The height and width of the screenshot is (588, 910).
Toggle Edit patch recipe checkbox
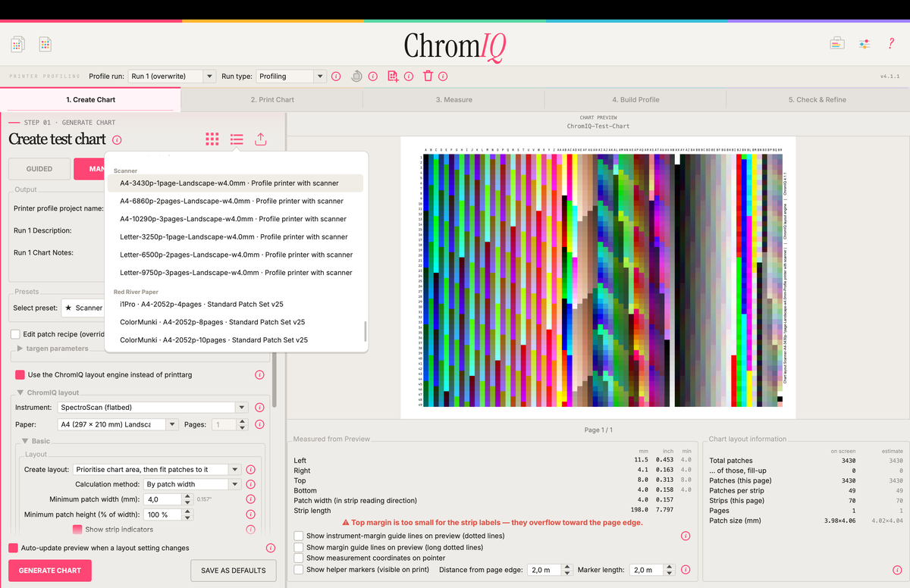click(x=16, y=334)
